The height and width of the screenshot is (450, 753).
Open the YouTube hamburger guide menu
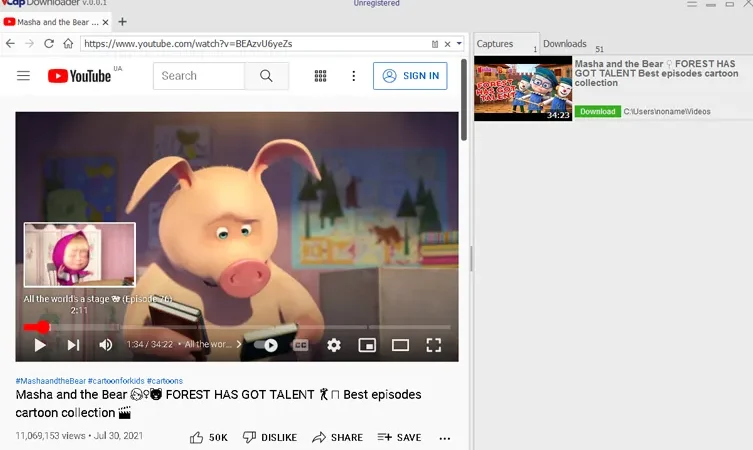tap(24, 76)
